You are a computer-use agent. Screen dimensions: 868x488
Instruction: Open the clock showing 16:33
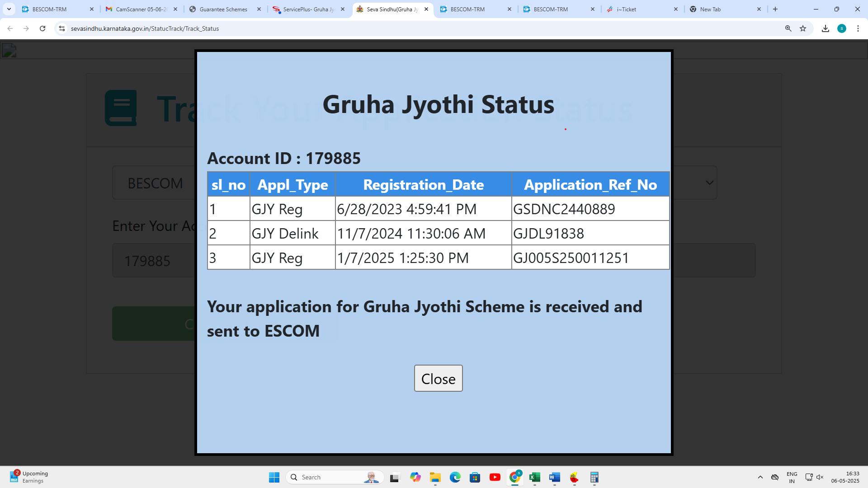point(845,477)
